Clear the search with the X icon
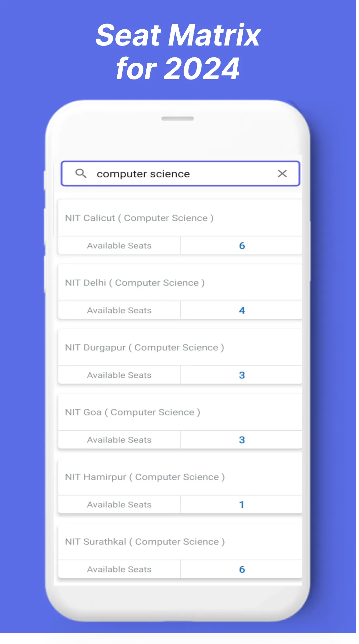 pos(283,174)
